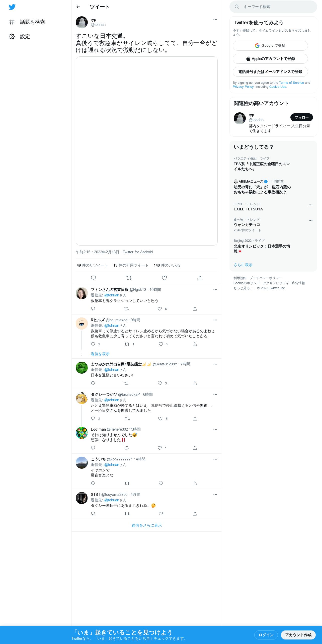322x644 pixels.
Task: Click the Google で登録 button
Action: [270, 46]
